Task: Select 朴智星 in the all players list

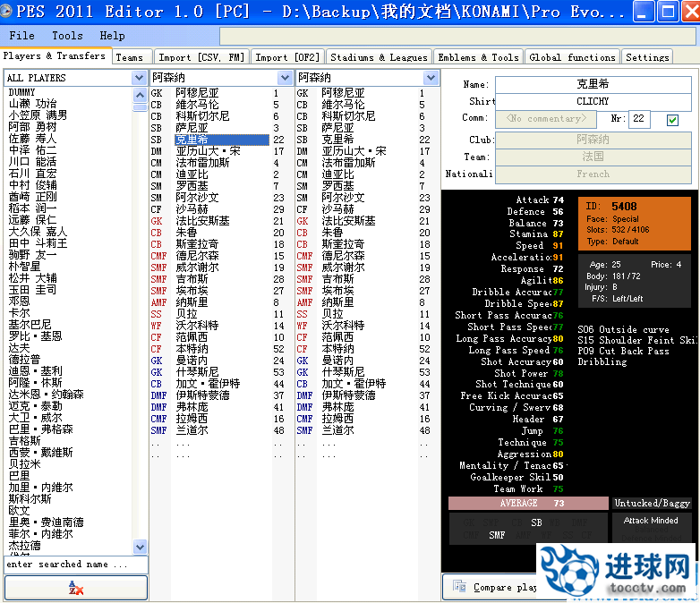Action: (x=24, y=267)
